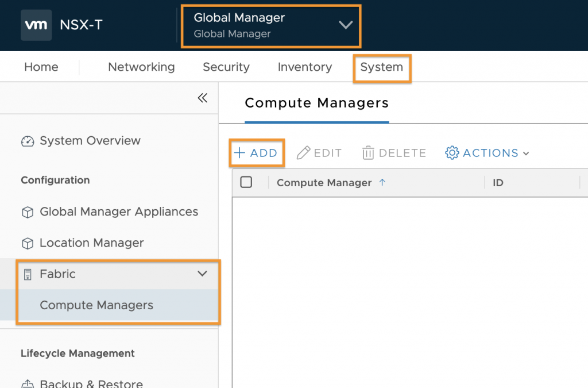Click the Location Manager cube icon

pos(28,243)
